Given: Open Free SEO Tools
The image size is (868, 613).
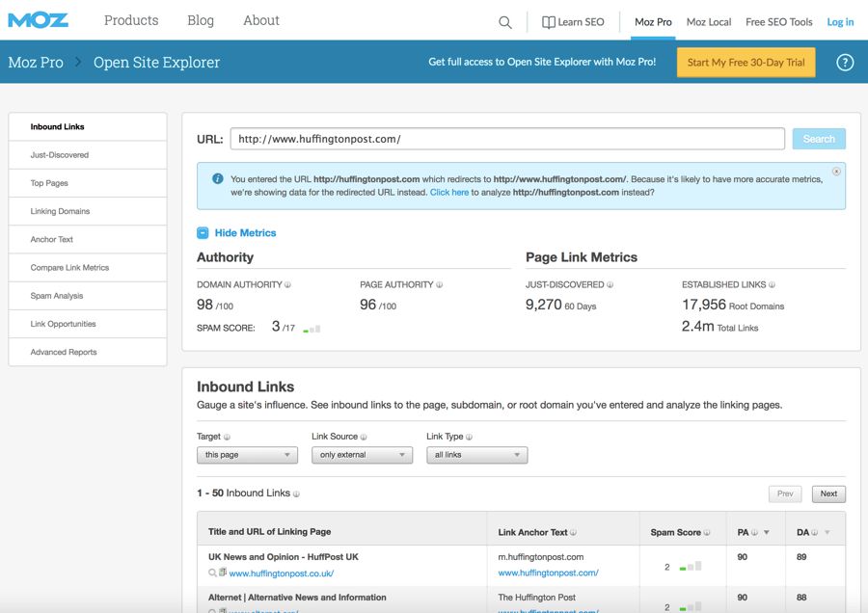Looking at the screenshot, I should pyautogui.click(x=779, y=22).
